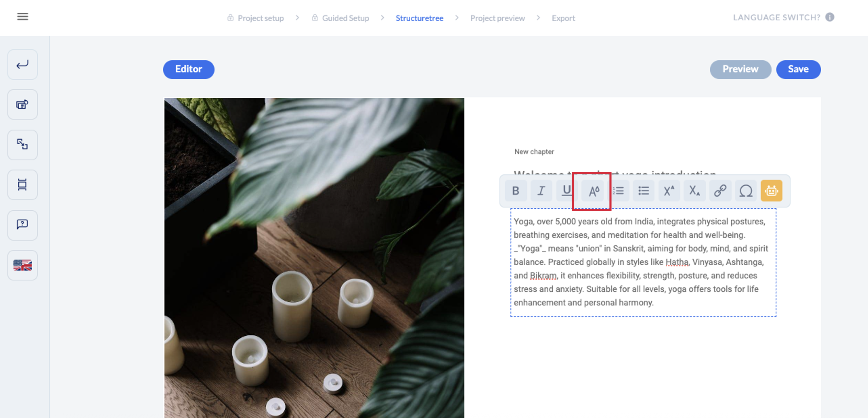Toggle bold formatting in text toolbar

click(515, 191)
